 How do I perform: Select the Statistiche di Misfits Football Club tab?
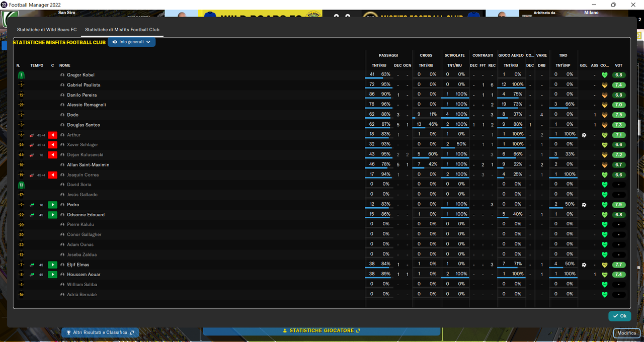tap(122, 30)
